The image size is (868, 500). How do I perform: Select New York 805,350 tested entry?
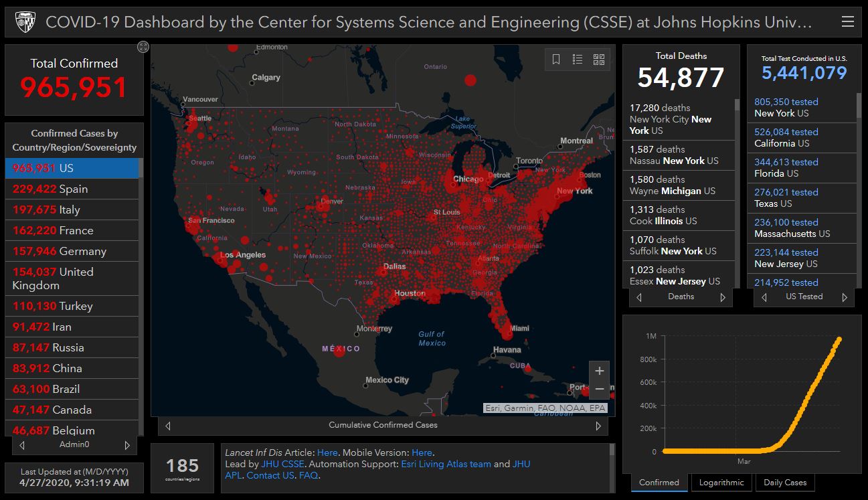point(802,108)
